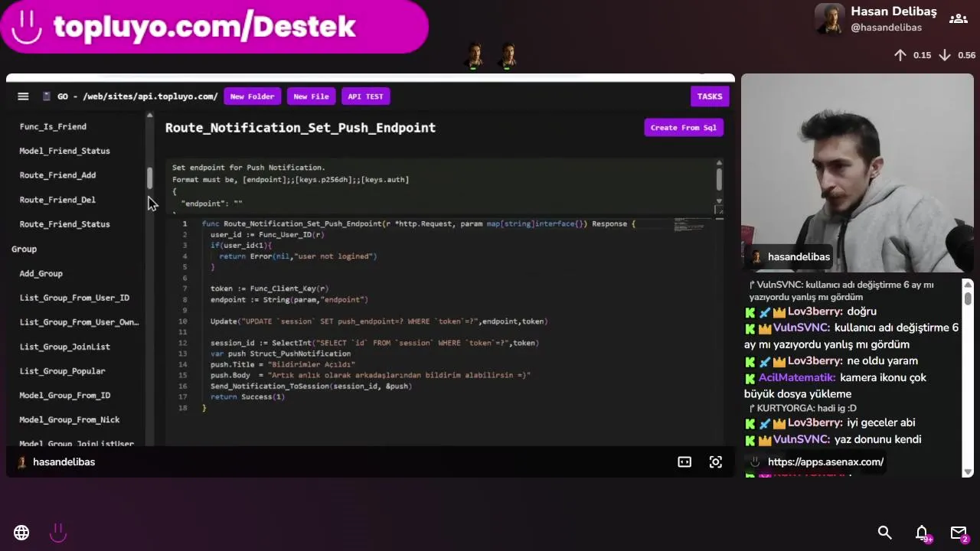Open the notifications bell icon

922,533
